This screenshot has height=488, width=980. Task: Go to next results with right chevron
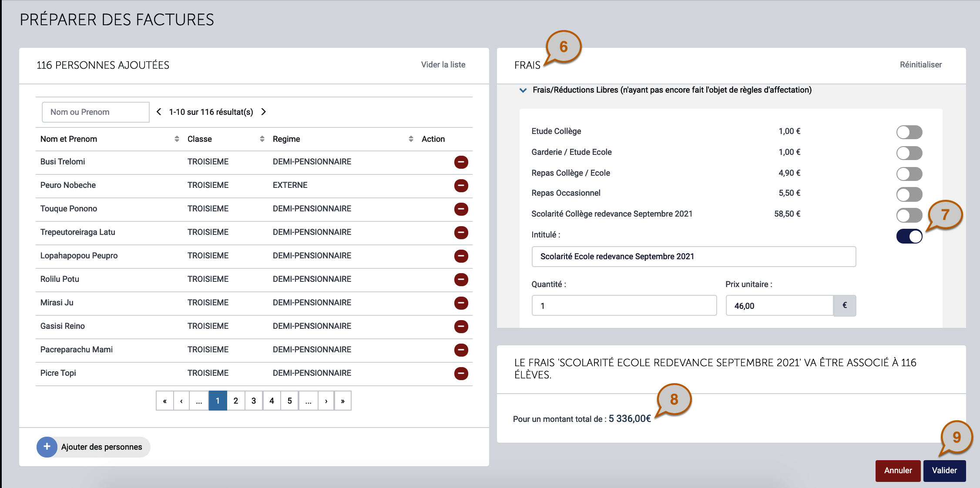point(263,112)
